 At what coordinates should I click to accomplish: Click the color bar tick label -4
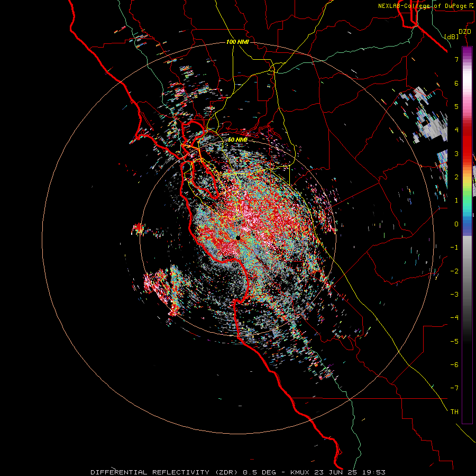[x=454, y=318]
